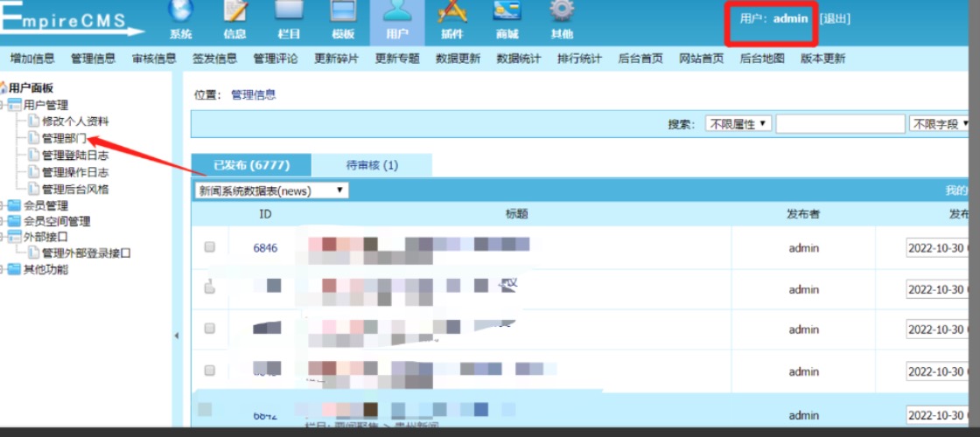Click the page icon beside 管理操作日志
980x437 pixels.
[34, 172]
